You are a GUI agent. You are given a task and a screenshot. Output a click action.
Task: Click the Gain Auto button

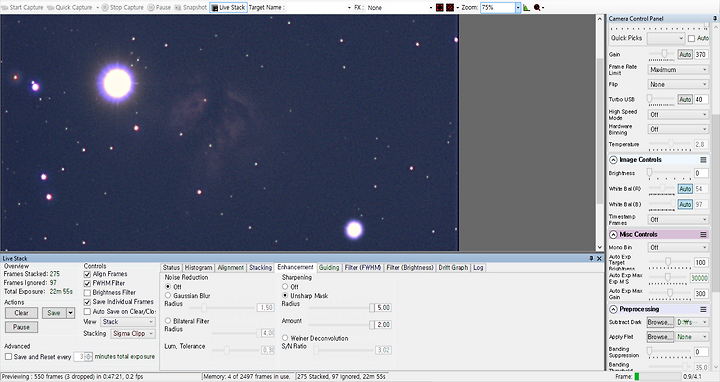point(685,55)
